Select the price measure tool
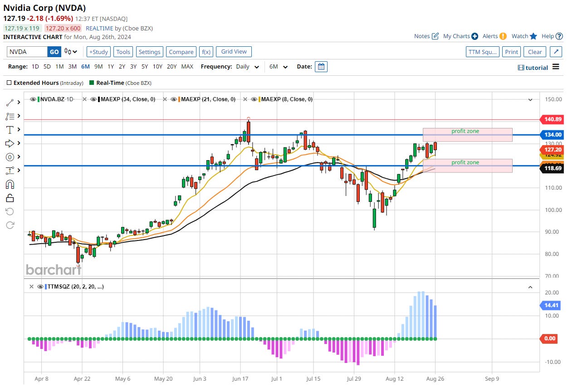The width and height of the screenshot is (568, 392). [10, 171]
